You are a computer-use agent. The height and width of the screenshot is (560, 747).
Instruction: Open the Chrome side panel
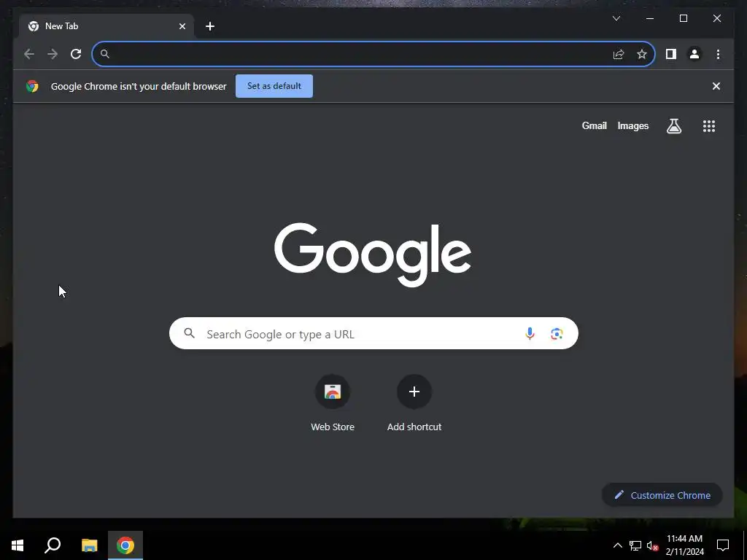[671, 54]
